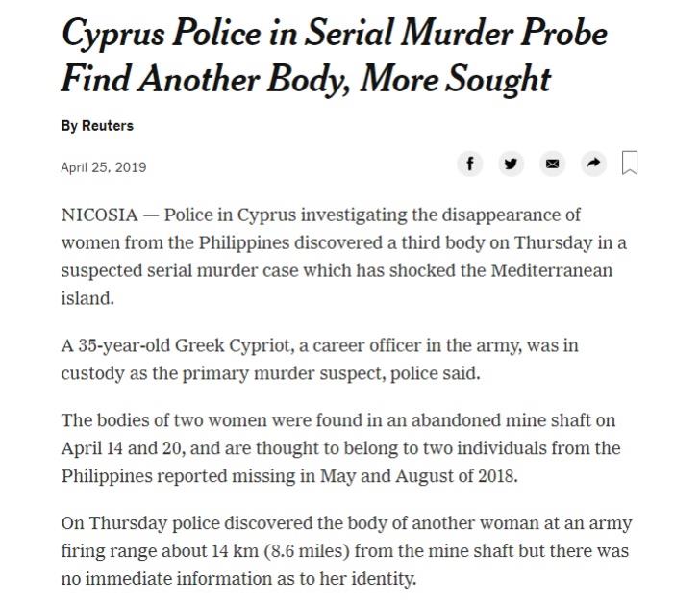700x608 pixels.
Task: Click the line "no immediate information as to her identity"
Action: [x=238, y=580]
